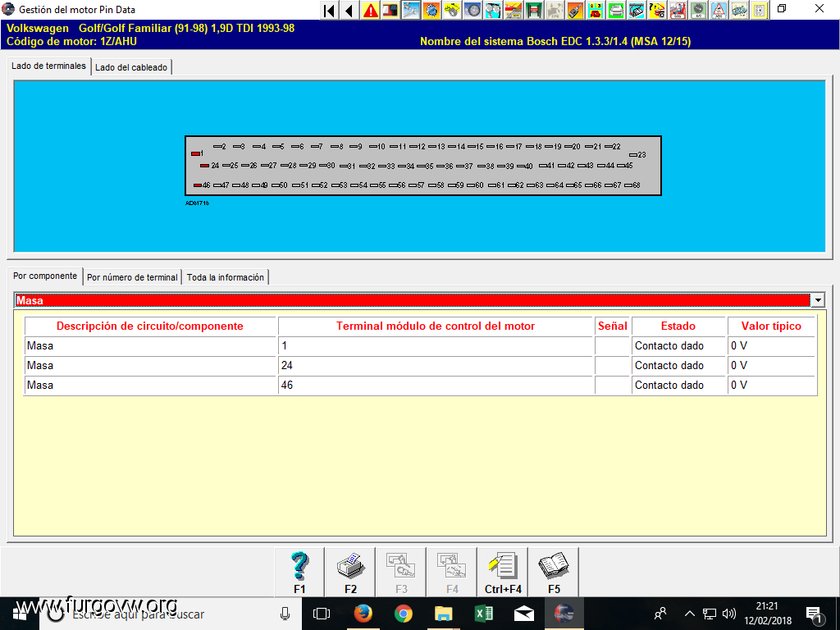This screenshot has width=840, height=630.
Task: Click Descripción de circuito/componente header
Action: 150,326
